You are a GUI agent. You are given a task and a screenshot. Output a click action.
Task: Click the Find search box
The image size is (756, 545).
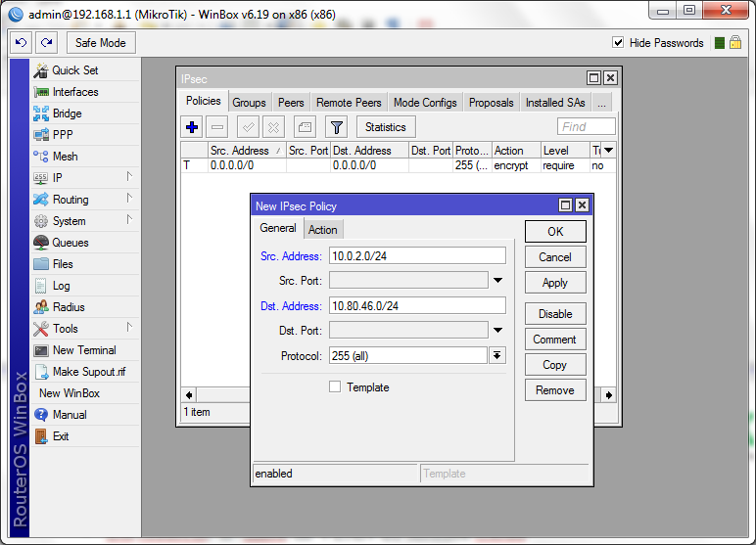tap(587, 127)
